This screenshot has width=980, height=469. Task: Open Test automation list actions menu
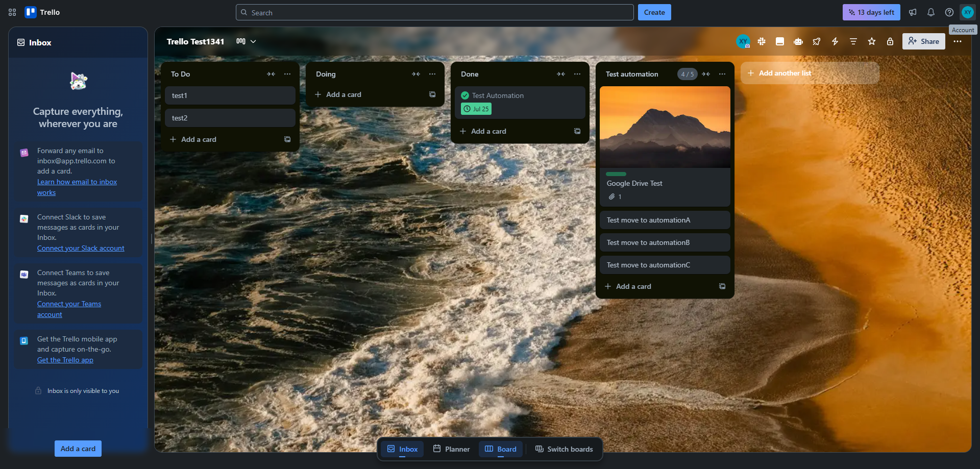(722, 74)
